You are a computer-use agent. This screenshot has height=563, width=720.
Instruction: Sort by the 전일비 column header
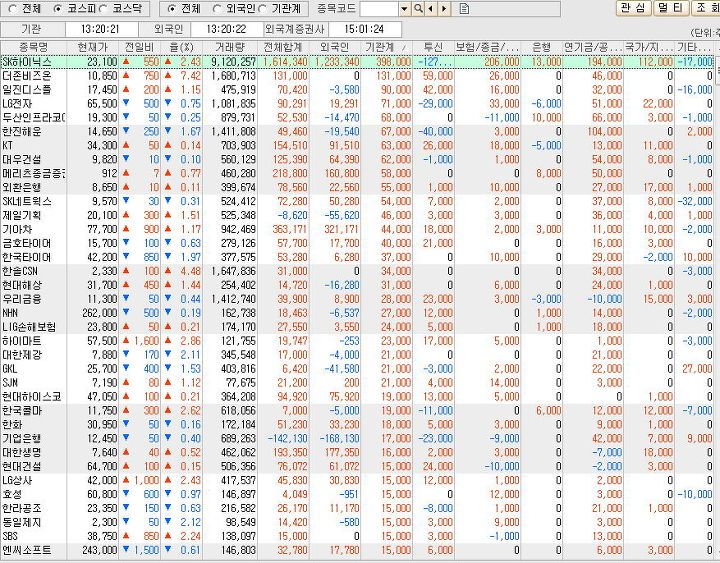coord(140,47)
